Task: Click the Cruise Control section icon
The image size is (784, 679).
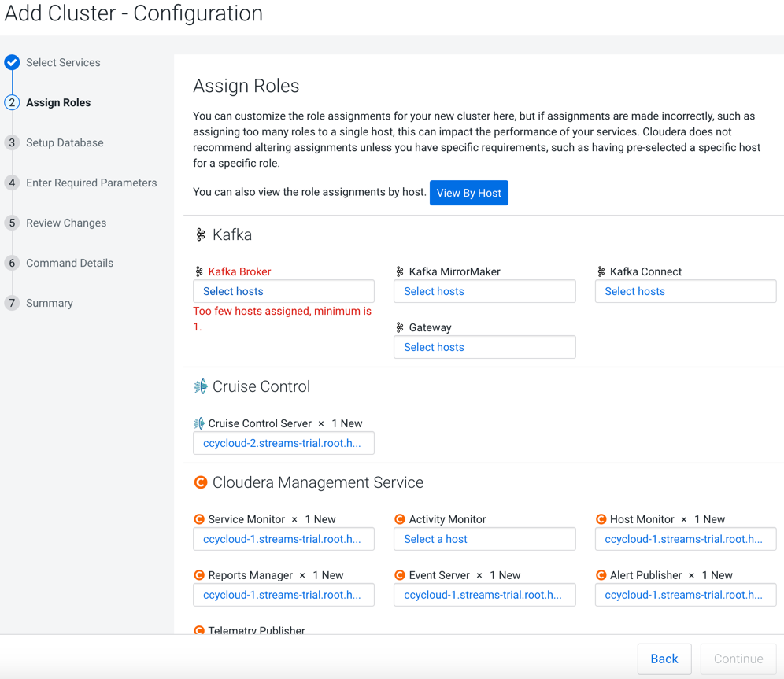Action: 201,386
